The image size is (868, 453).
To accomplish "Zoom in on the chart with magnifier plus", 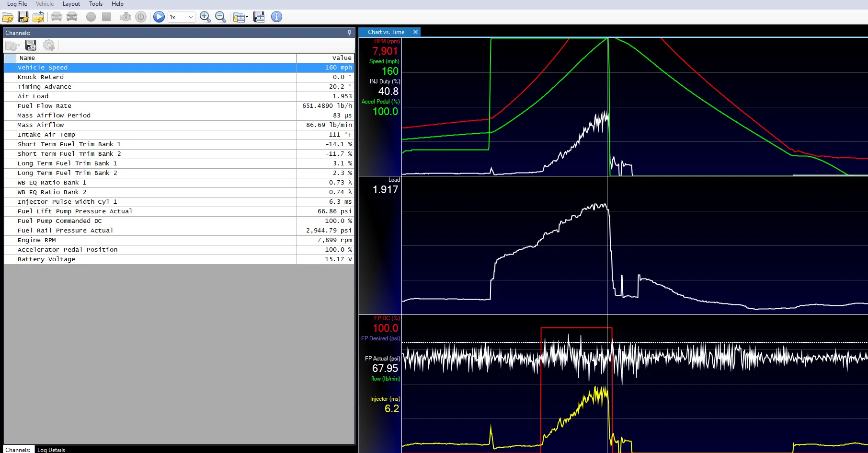I will tap(205, 17).
